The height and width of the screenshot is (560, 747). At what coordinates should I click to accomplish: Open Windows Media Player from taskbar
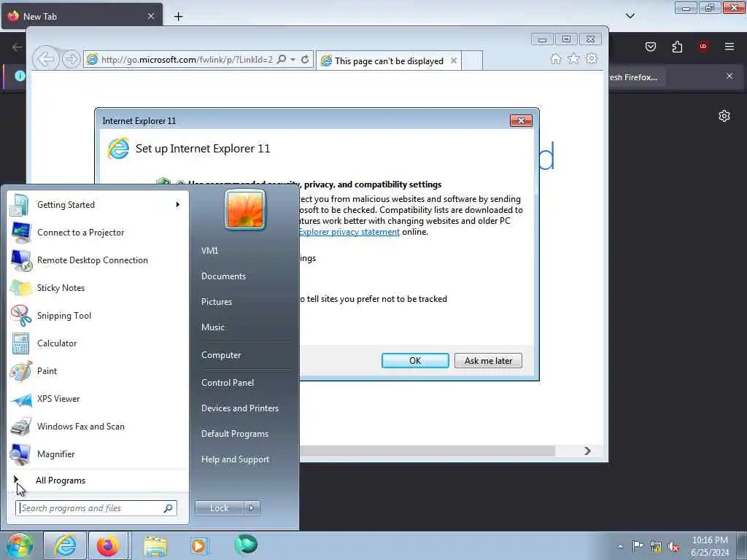click(198, 545)
